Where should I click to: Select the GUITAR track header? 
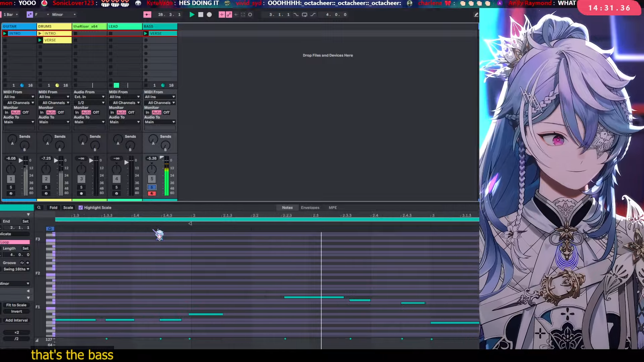(19, 26)
